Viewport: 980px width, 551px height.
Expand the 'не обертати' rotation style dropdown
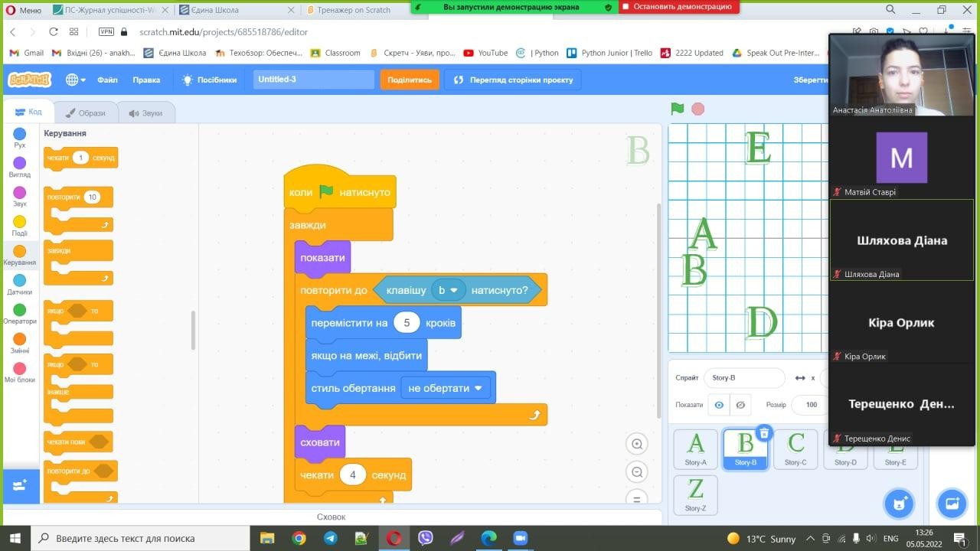[446, 388]
